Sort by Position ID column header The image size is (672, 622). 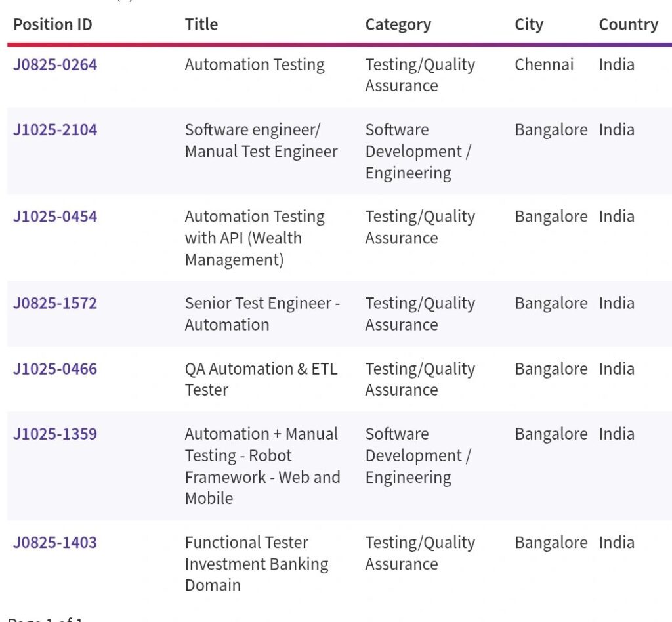(52, 25)
